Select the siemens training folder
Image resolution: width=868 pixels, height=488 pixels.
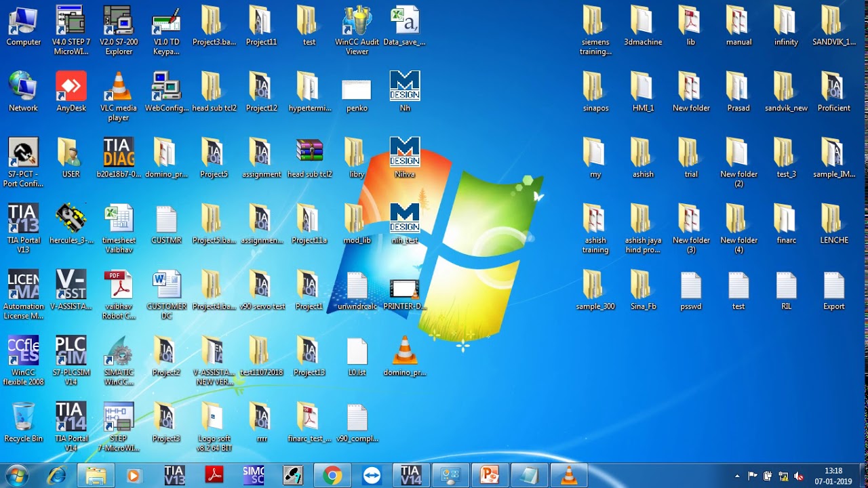tap(595, 30)
